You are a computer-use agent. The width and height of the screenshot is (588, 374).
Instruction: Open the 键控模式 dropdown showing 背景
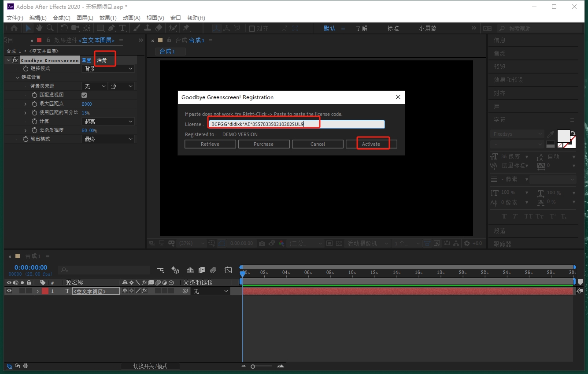(x=108, y=69)
